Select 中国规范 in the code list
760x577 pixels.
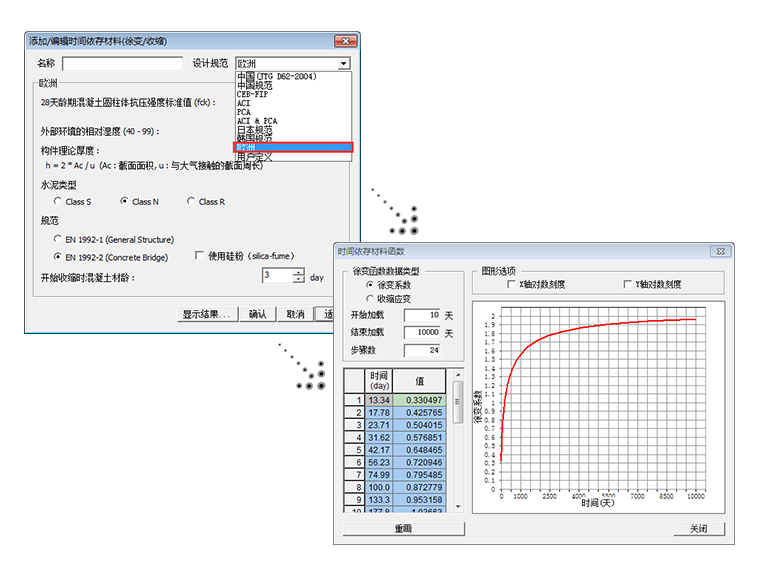(254, 85)
